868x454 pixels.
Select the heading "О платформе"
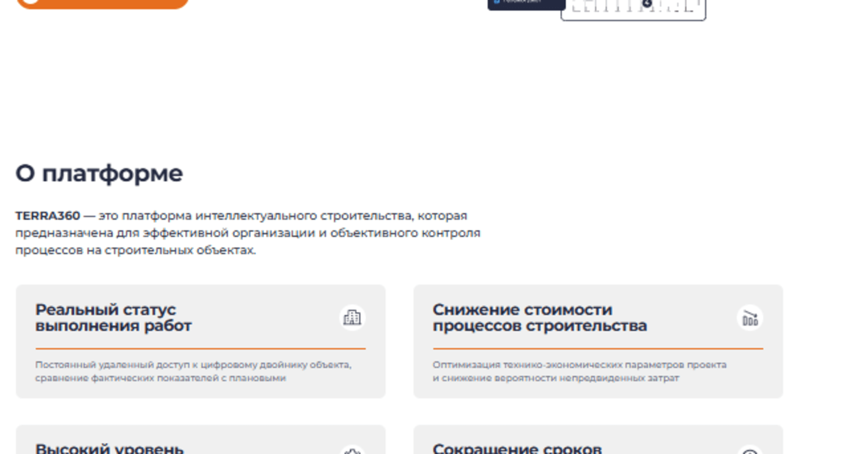click(x=99, y=173)
